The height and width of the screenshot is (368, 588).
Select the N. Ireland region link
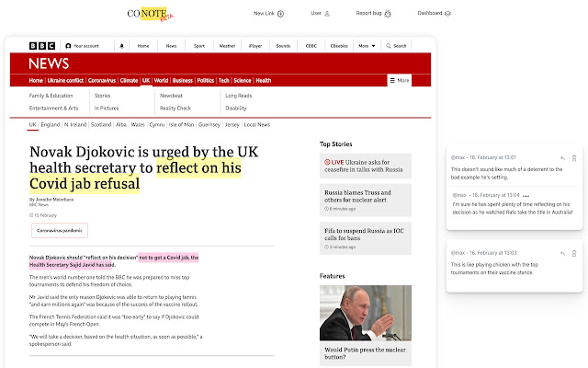click(75, 125)
